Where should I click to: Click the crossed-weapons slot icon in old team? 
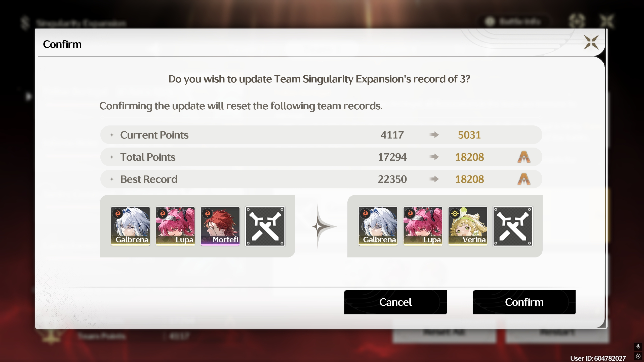point(265,226)
